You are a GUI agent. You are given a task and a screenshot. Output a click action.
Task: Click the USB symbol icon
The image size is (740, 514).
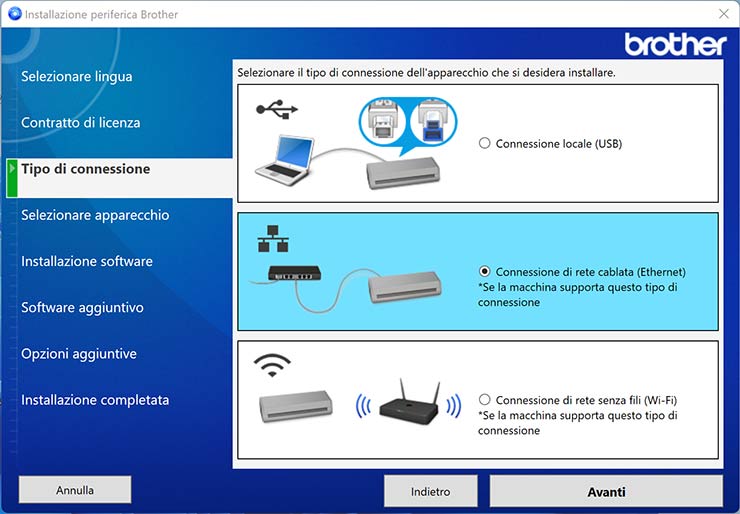(277, 108)
